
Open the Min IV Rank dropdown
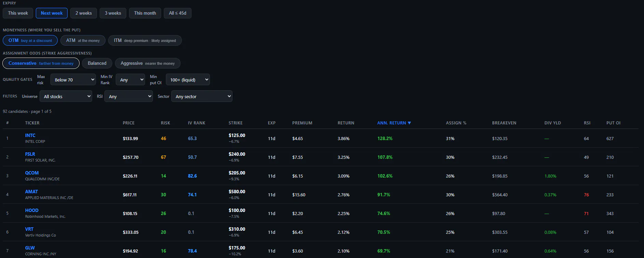130,80
